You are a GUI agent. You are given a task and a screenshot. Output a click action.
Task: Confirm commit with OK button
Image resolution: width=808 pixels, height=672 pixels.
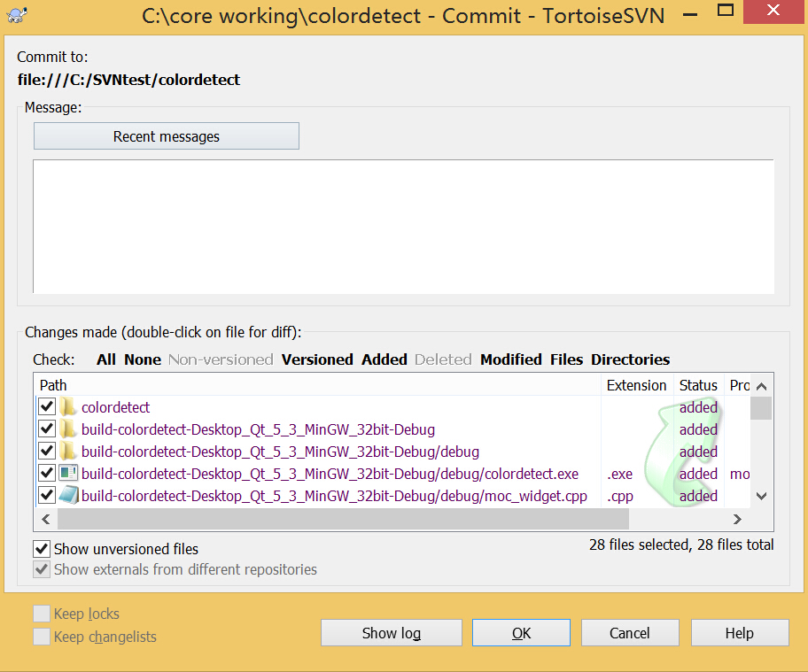(521, 633)
